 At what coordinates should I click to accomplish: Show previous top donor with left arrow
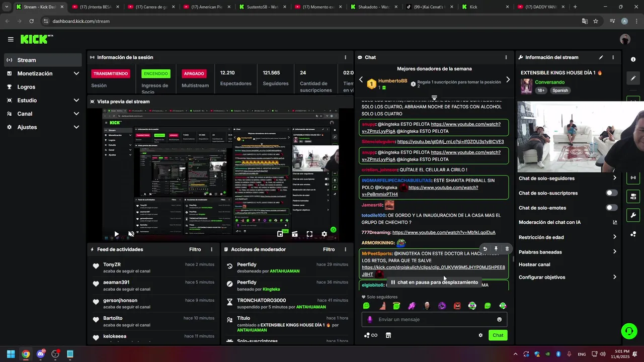[x=361, y=79]
